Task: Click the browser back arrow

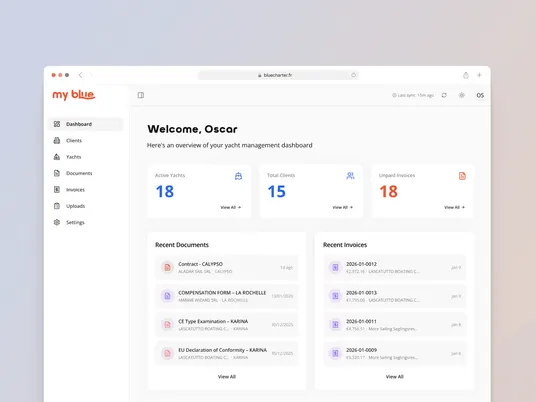Action: (80, 75)
